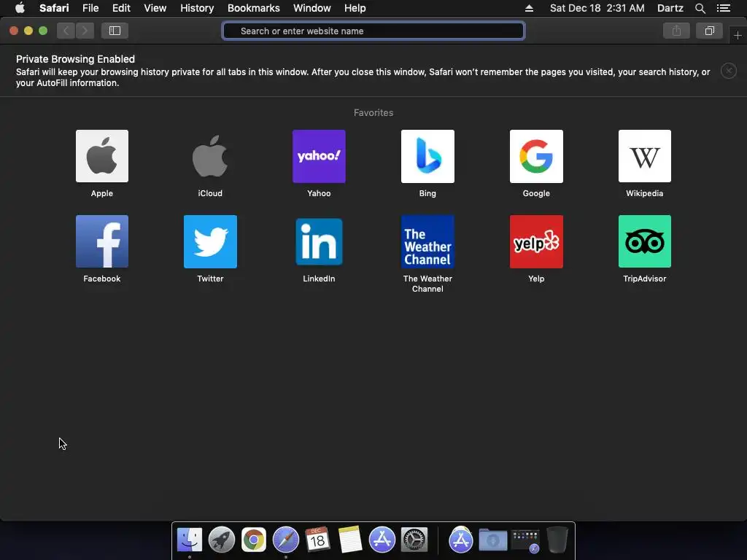
Task: Open the LinkedIn favorite
Action: tap(319, 241)
